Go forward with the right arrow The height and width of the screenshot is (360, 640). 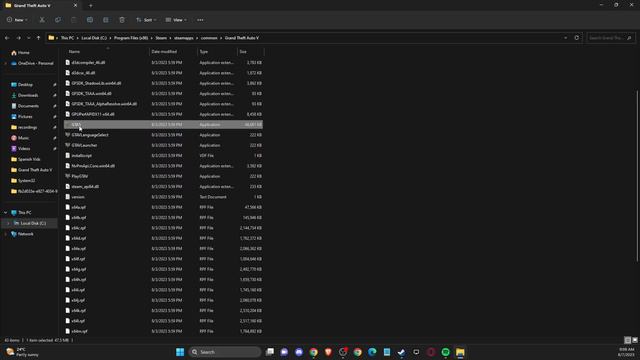[18, 38]
